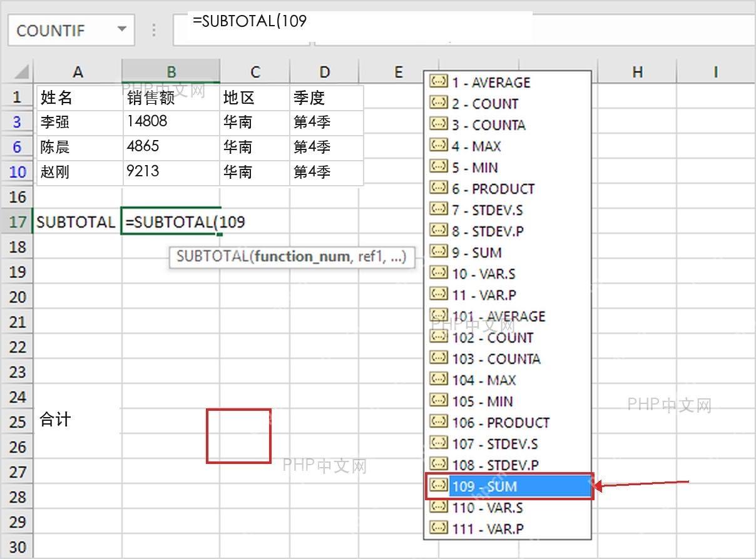The height and width of the screenshot is (559, 756).
Task: Click the 季度 header cell
Action: (327, 98)
